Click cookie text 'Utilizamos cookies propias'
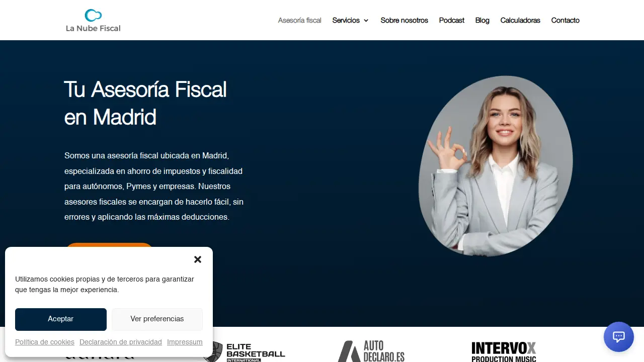The image size is (644, 362). 105,284
